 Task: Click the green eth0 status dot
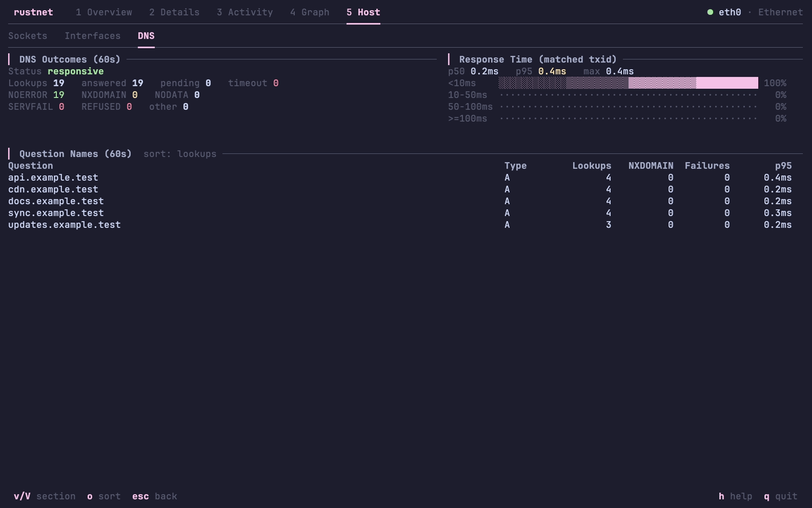710,12
